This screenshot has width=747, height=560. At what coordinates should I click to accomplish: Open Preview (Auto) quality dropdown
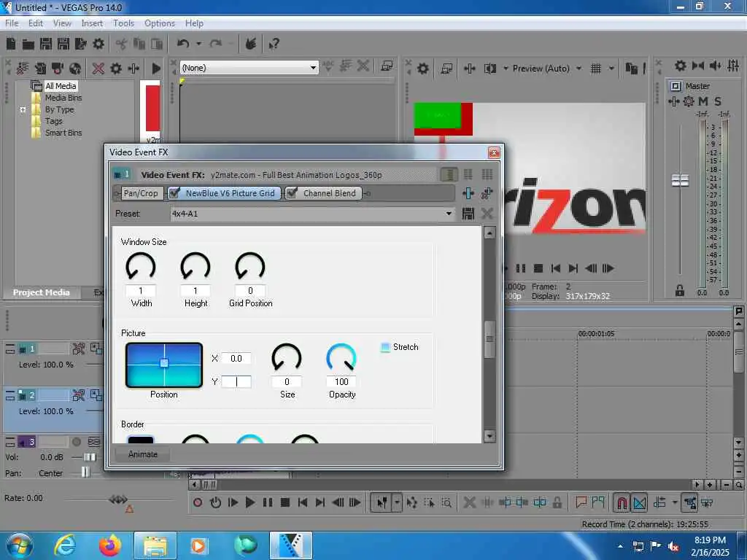578,69
